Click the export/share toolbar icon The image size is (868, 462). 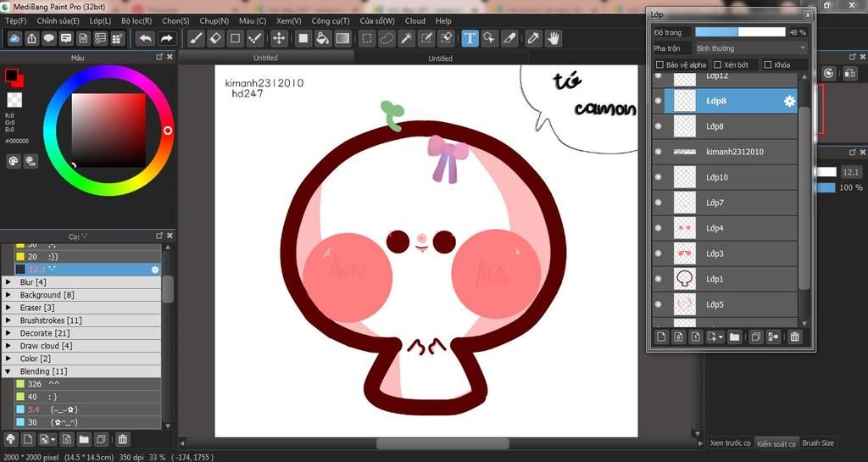(32, 38)
